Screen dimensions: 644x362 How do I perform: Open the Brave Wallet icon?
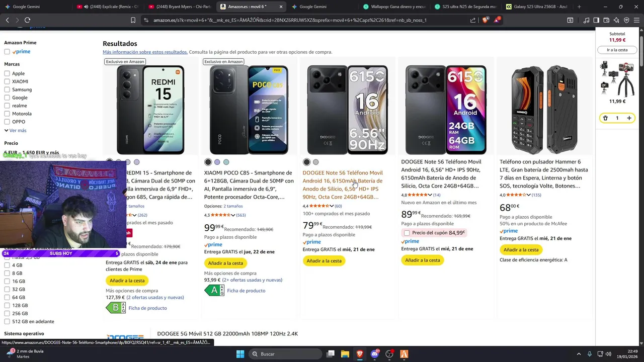(607, 20)
